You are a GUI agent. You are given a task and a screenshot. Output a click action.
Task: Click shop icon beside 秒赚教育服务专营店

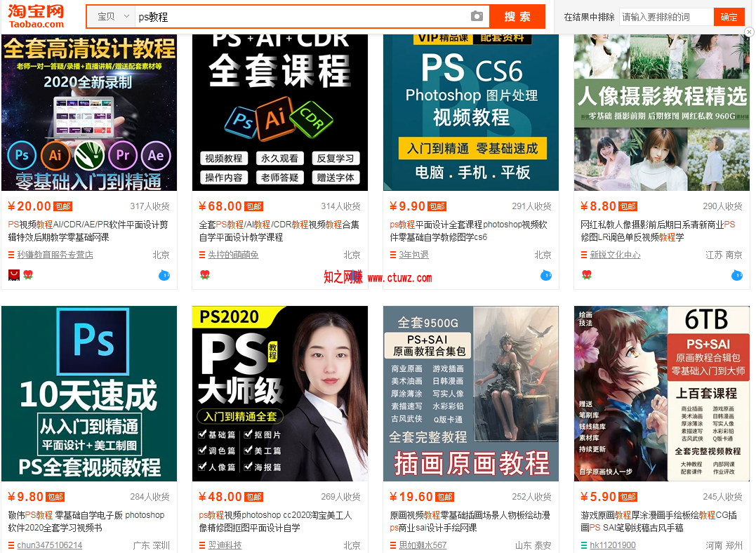[11, 255]
